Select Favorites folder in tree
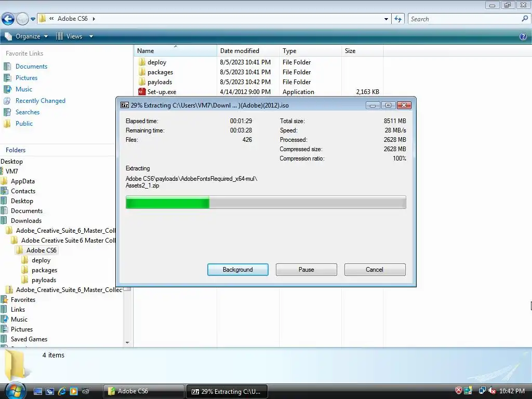This screenshot has width=532, height=399. pos(23,300)
